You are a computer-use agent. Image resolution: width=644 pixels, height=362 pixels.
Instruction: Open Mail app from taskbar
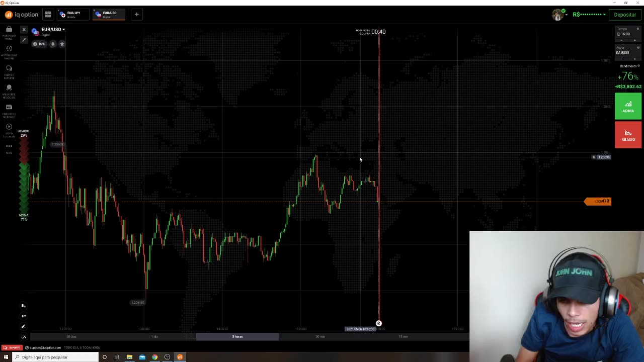[x=142, y=357]
